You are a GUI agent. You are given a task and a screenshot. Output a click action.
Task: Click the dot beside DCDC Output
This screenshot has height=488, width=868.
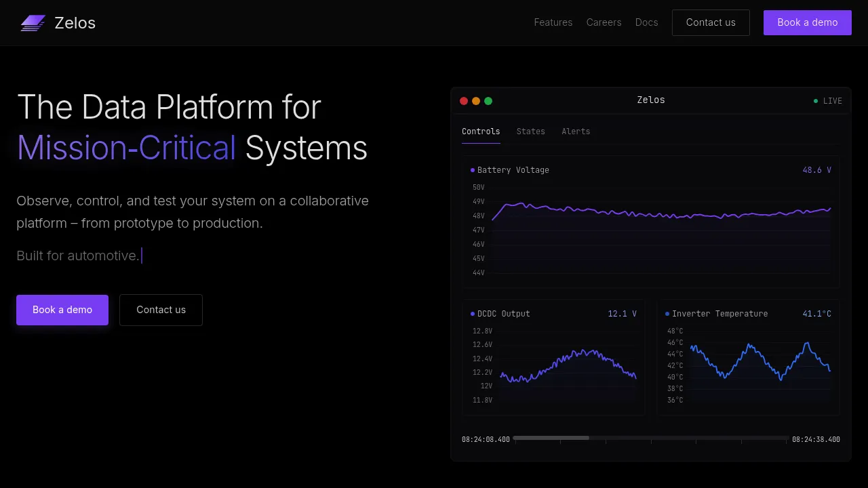click(473, 314)
